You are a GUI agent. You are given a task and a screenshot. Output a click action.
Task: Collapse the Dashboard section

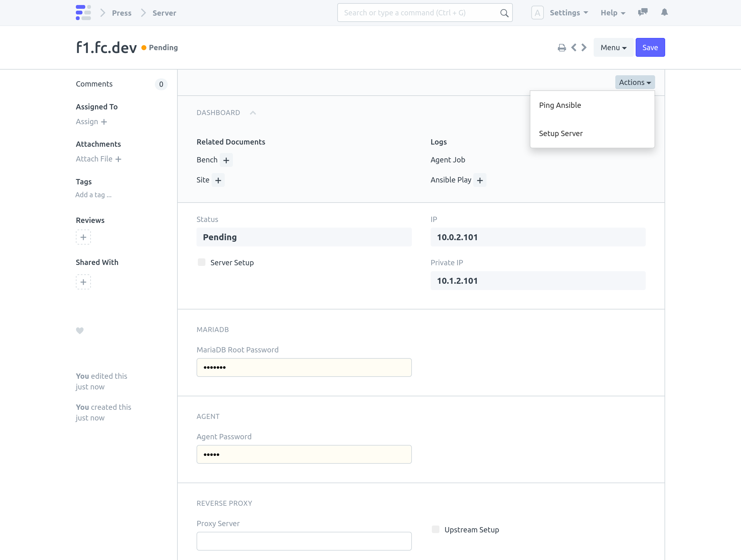click(x=253, y=113)
